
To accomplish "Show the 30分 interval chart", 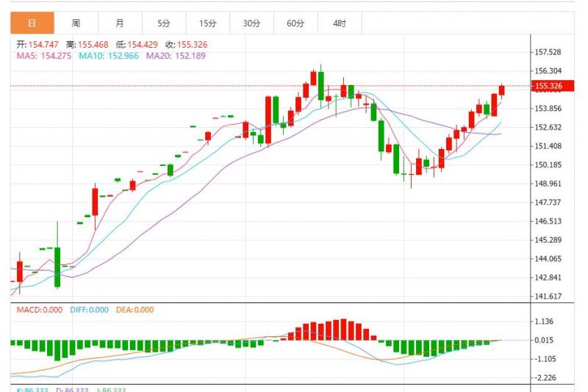I will pyautogui.click(x=251, y=23).
